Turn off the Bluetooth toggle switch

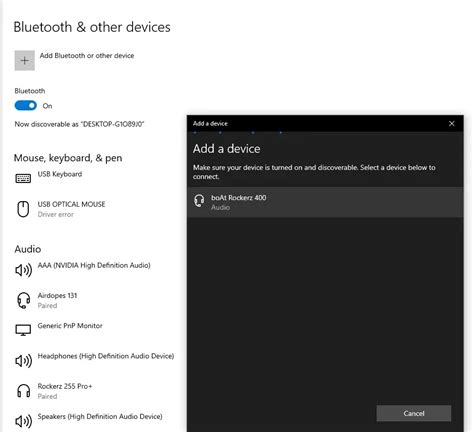tap(26, 106)
